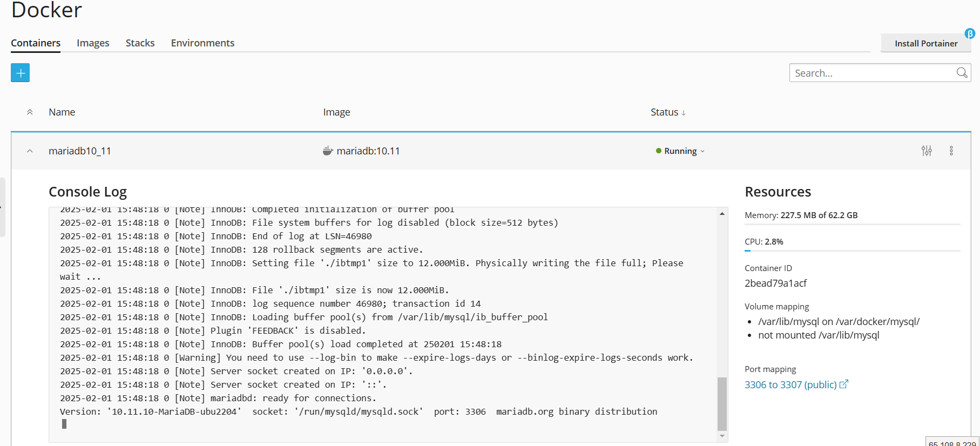Click the blue plus add container button
The image size is (980, 446).
click(20, 73)
